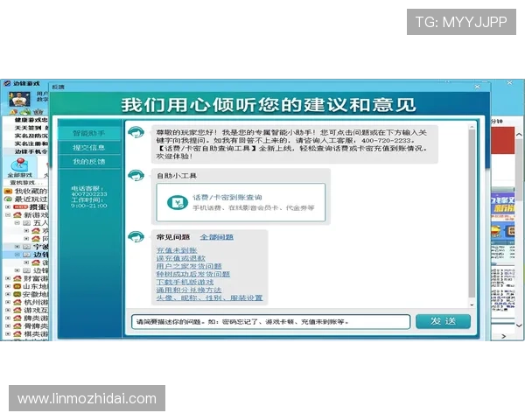Screen dimensions: 525x420
Task: Click the 发送 send button
Action: click(x=443, y=321)
